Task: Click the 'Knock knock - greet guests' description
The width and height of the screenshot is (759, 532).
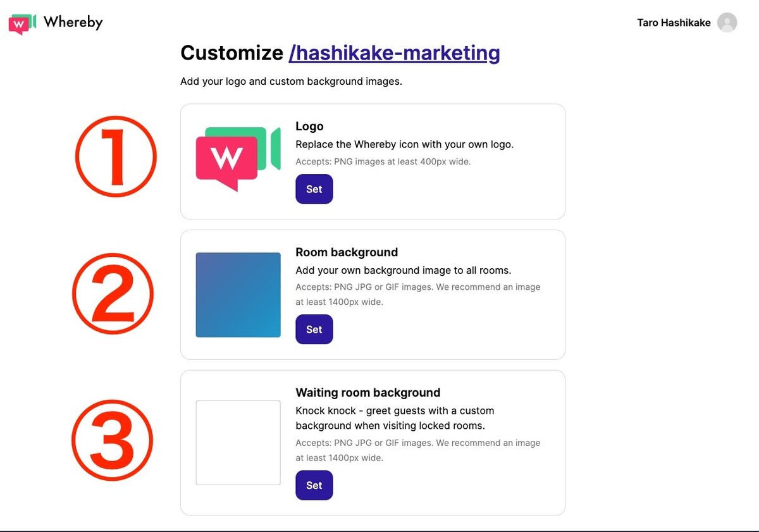Action: click(x=395, y=418)
